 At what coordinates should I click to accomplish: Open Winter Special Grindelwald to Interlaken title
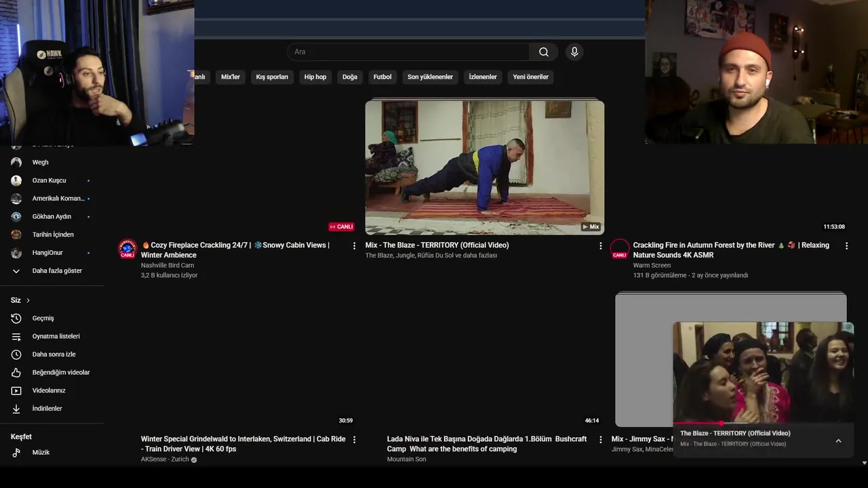coord(243,444)
